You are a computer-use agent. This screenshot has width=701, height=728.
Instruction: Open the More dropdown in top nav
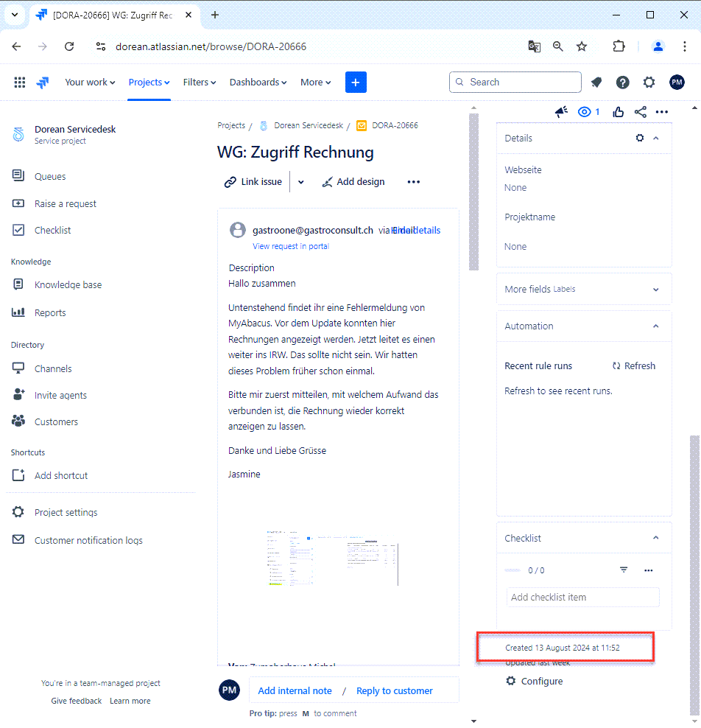[x=315, y=83]
